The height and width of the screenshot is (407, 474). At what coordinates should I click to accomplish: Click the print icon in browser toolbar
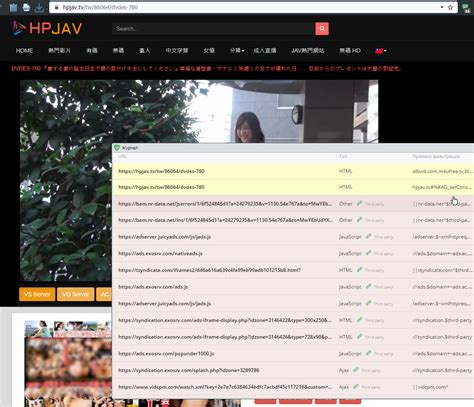point(26,7)
